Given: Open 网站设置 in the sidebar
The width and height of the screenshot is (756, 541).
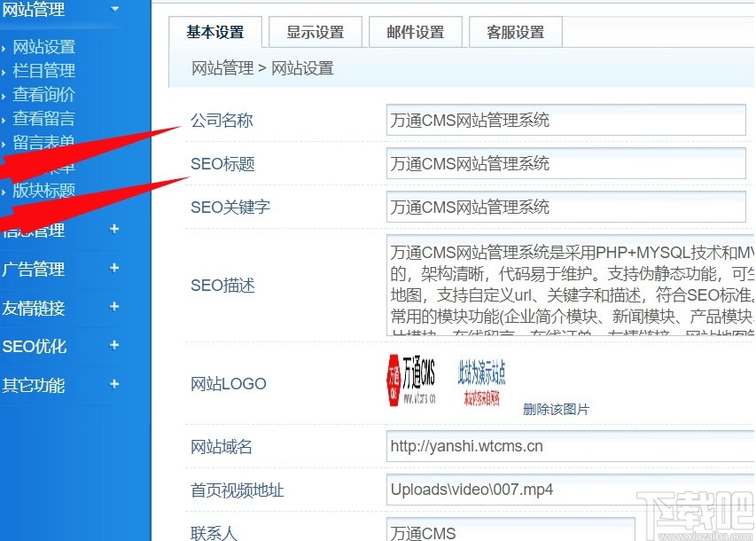Looking at the screenshot, I should (x=43, y=46).
